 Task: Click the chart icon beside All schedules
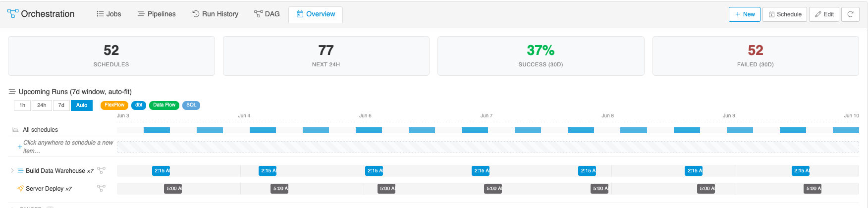pyautogui.click(x=15, y=130)
